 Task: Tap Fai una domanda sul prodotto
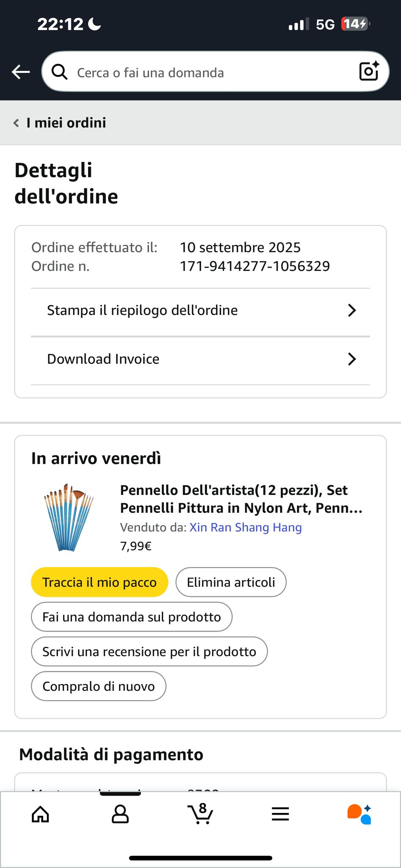132,617
